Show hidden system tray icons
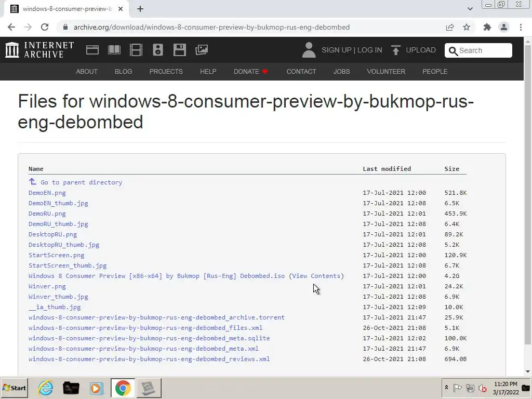 [446, 388]
